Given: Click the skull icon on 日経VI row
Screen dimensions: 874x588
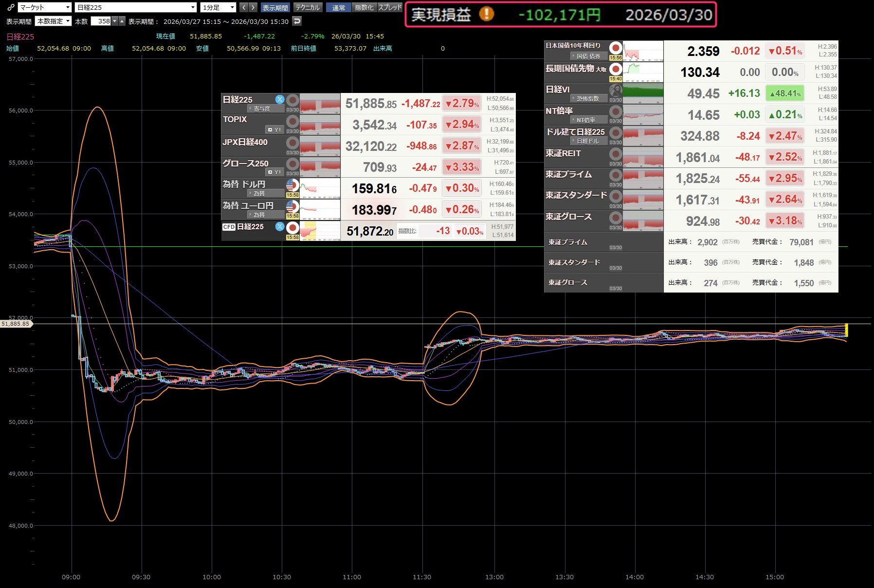Looking at the screenshot, I should pyautogui.click(x=616, y=90).
